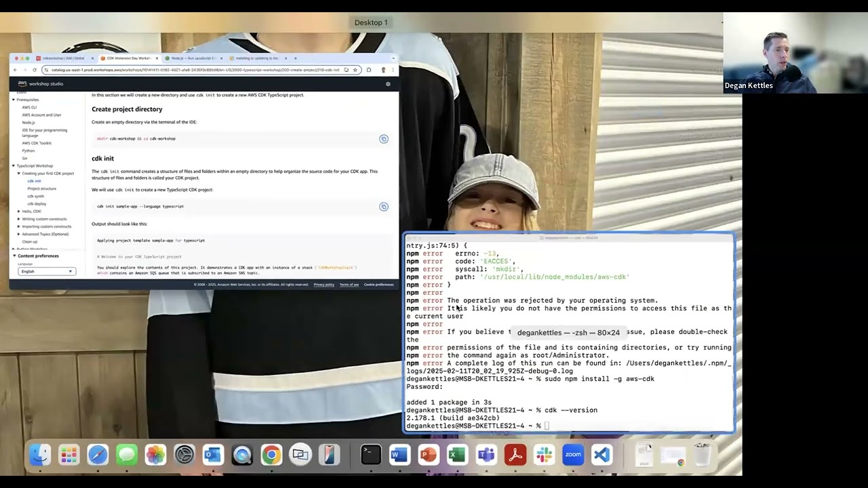Open the Zoom app in the dock
This screenshot has height=488, width=868.
click(x=573, y=455)
